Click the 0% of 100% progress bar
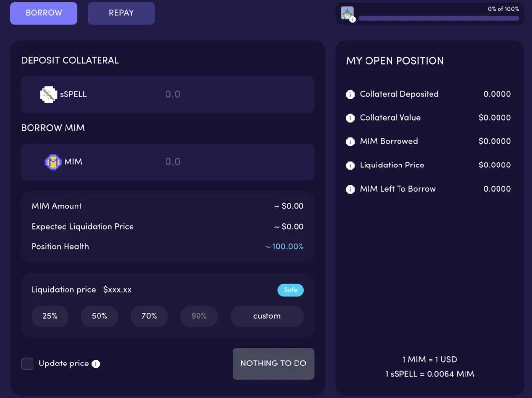The height and width of the screenshot is (398, 532). [x=438, y=18]
